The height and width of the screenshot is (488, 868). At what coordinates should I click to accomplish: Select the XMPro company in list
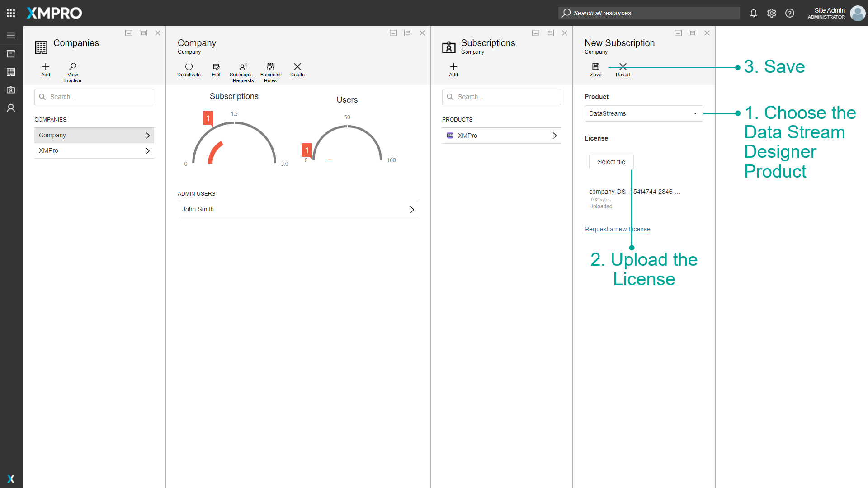(94, 150)
